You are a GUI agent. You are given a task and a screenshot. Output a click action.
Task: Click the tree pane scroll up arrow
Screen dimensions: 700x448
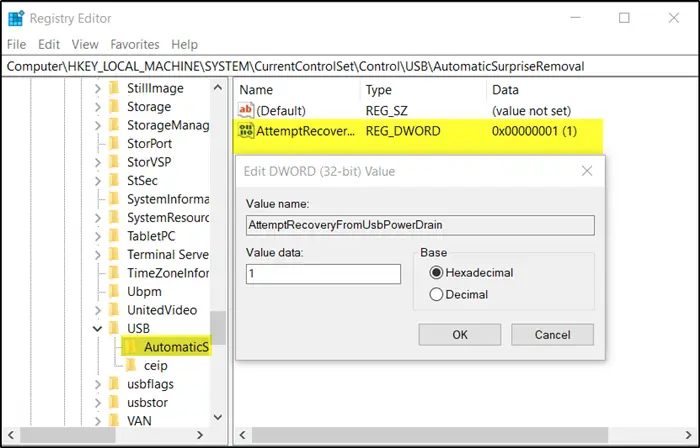point(218,87)
